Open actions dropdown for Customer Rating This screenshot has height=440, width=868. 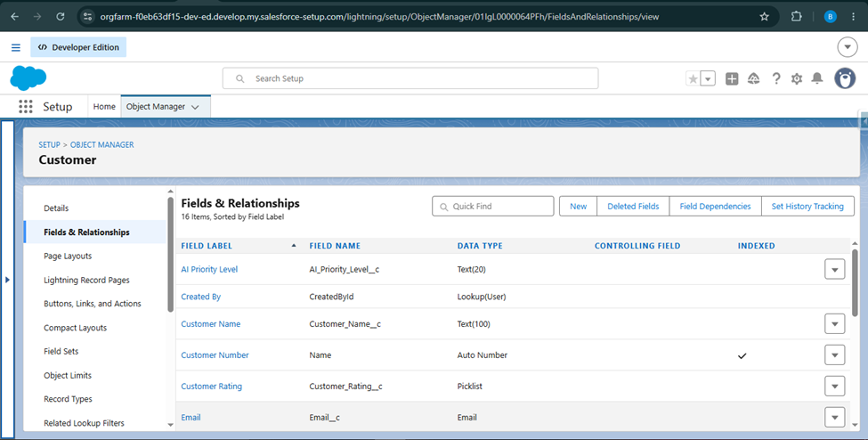(x=835, y=387)
